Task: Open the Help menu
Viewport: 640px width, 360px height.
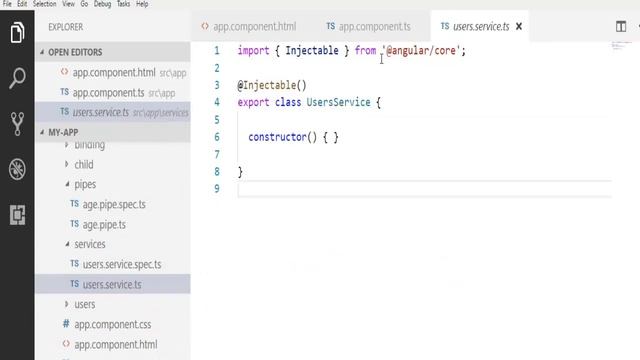Action: tap(142, 4)
